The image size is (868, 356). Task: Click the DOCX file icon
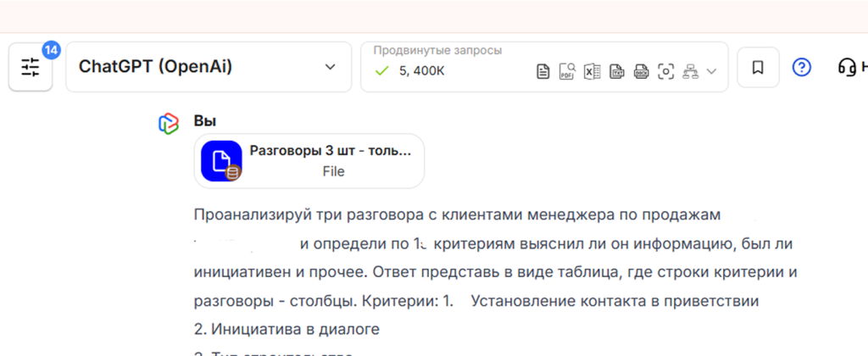(x=642, y=71)
